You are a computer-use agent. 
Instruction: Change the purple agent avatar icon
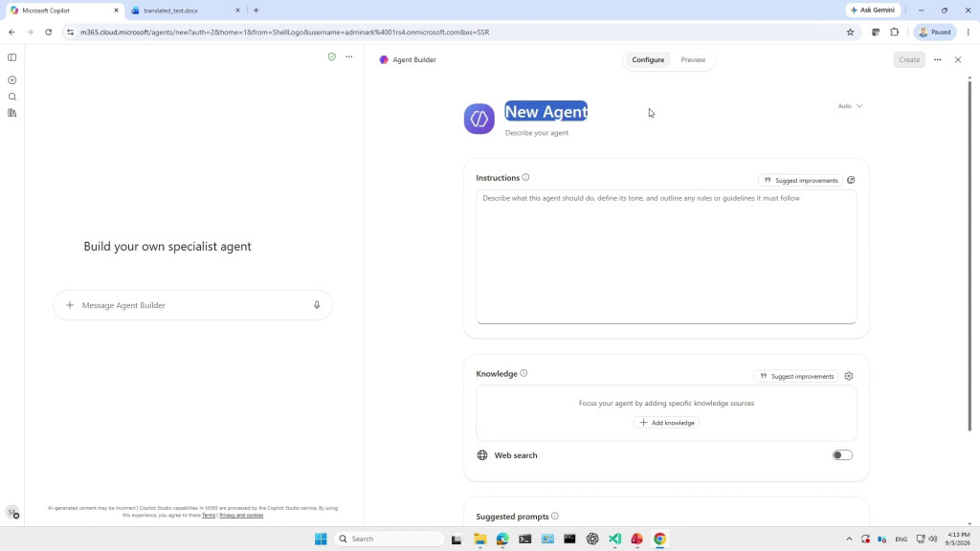(479, 119)
